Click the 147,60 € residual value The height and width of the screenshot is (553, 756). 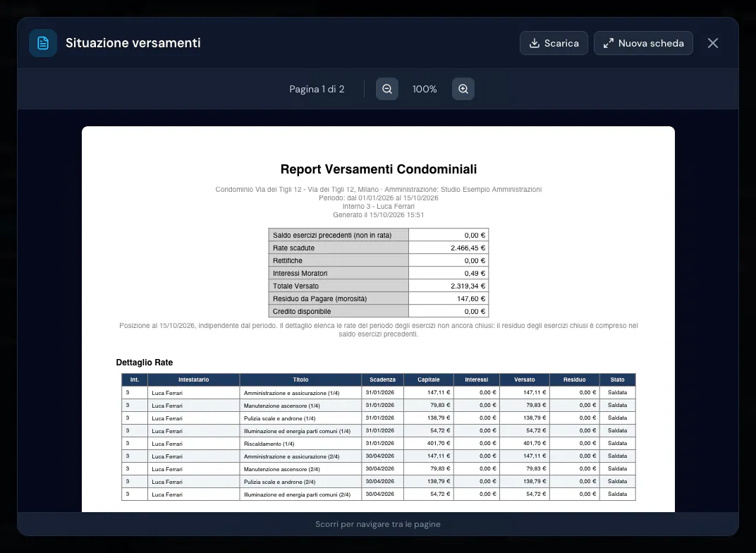coord(471,299)
